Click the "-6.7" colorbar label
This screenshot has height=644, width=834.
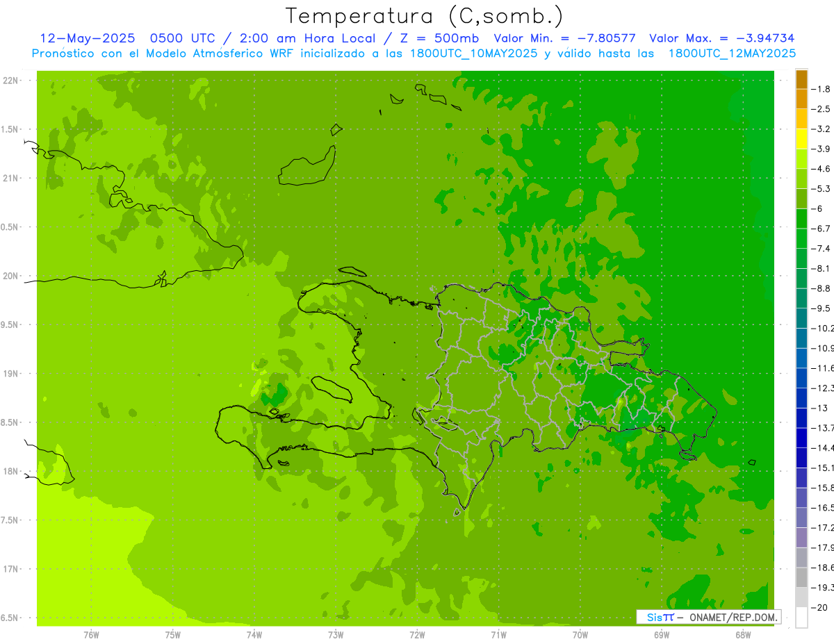click(x=822, y=229)
